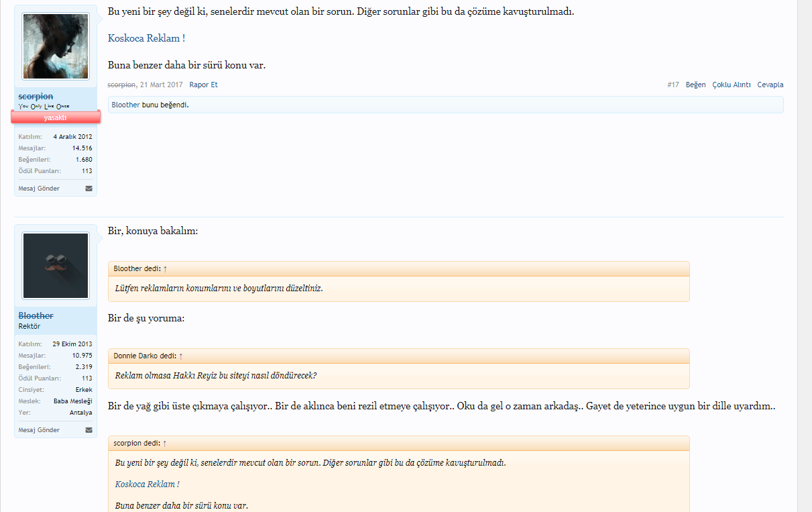Click scorpion's 'You Only Live Once' title
The height and width of the screenshot is (512, 812).
(44, 107)
